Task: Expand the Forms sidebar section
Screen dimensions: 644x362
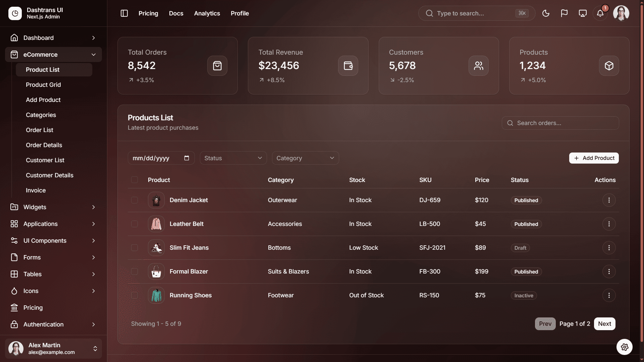Action: pyautogui.click(x=53, y=257)
